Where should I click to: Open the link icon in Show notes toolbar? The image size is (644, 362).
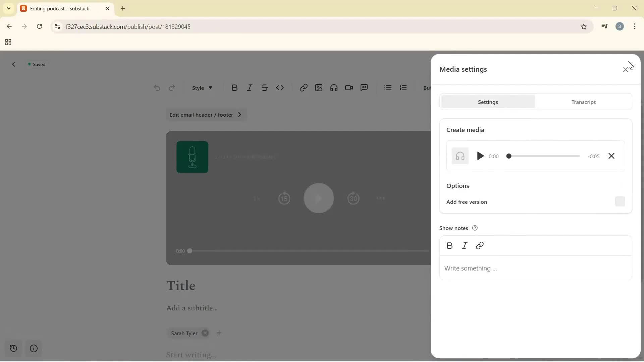(480, 245)
